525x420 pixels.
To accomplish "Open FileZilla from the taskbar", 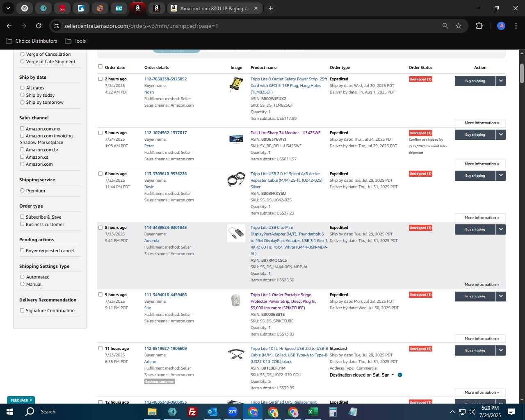I will [x=192, y=412].
